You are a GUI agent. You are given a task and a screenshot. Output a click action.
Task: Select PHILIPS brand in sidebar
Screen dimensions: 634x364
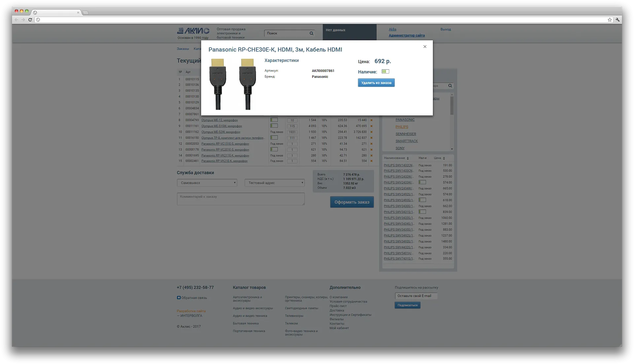tap(402, 127)
